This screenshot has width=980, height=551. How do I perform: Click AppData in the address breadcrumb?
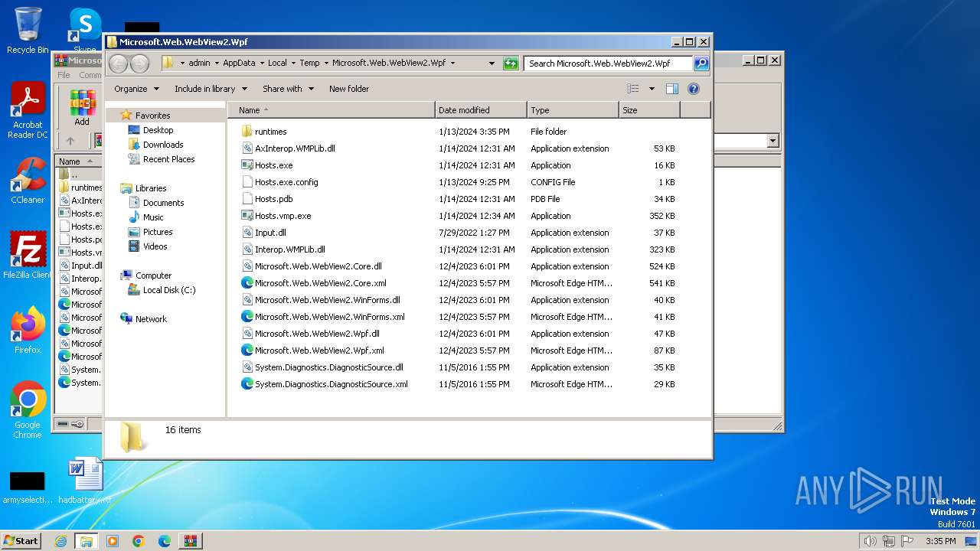pyautogui.click(x=239, y=64)
